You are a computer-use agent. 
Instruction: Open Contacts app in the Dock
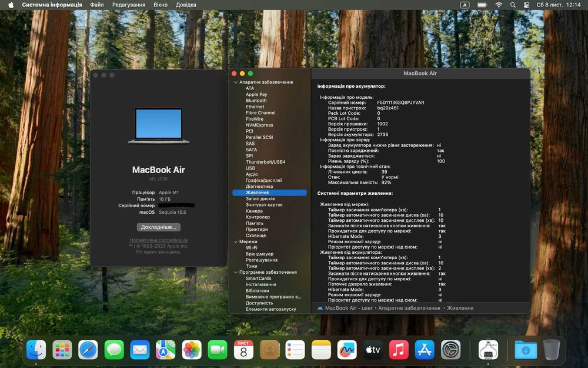pos(270,350)
